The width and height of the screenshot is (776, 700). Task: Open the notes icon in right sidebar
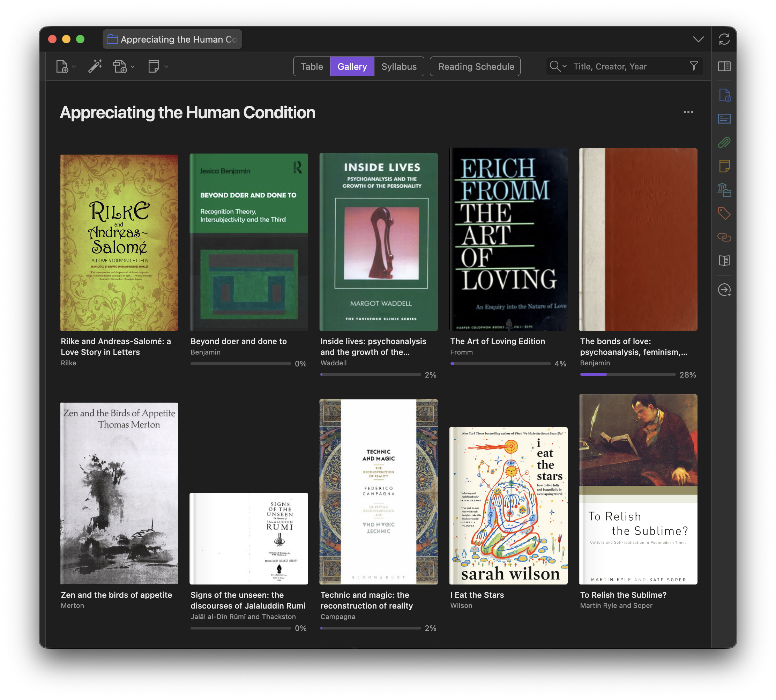tap(724, 166)
